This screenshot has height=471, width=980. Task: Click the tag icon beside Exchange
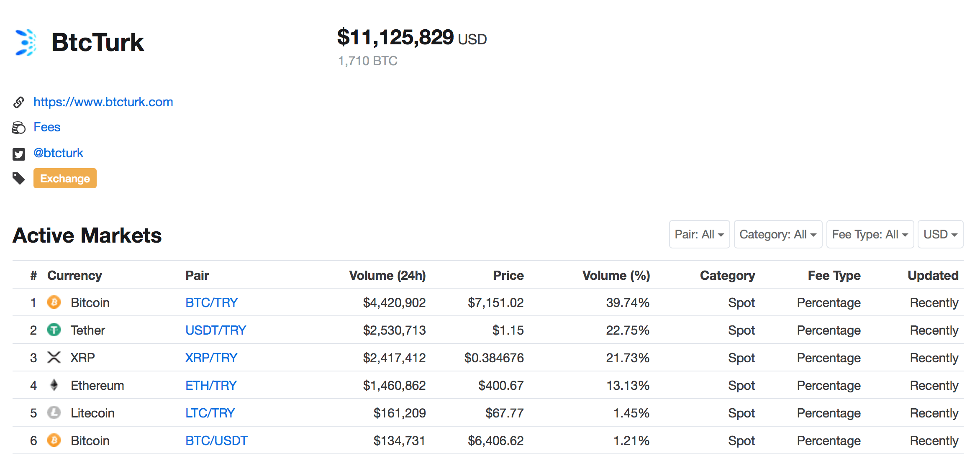[x=18, y=179]
